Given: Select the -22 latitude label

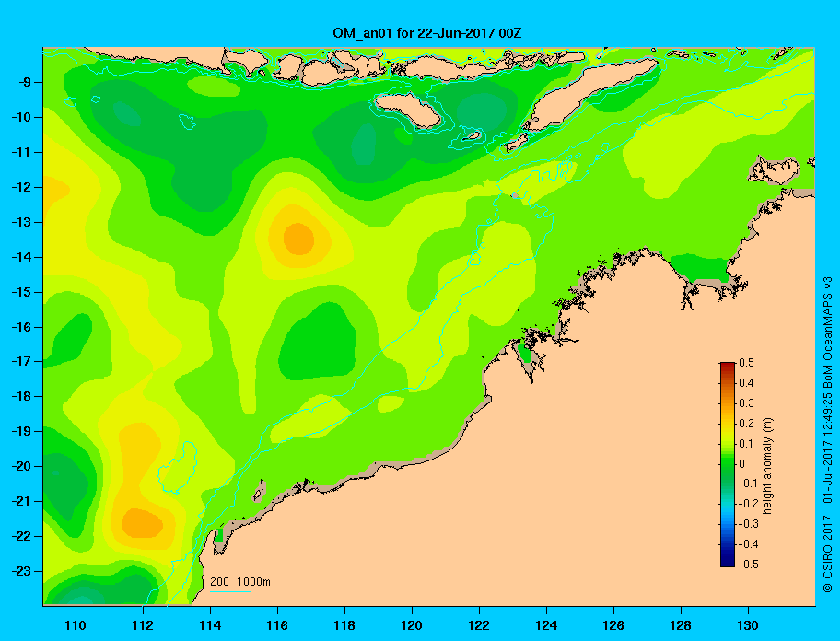Looking at the screenshot, I should pyautogui.click(x=21, y=536).
